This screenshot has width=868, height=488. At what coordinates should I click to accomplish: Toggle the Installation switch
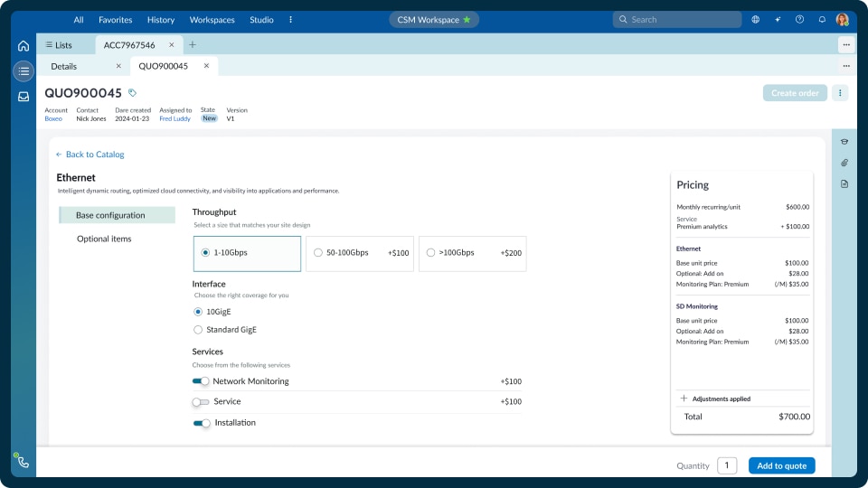pyautogui.click(x=202, y=423)
